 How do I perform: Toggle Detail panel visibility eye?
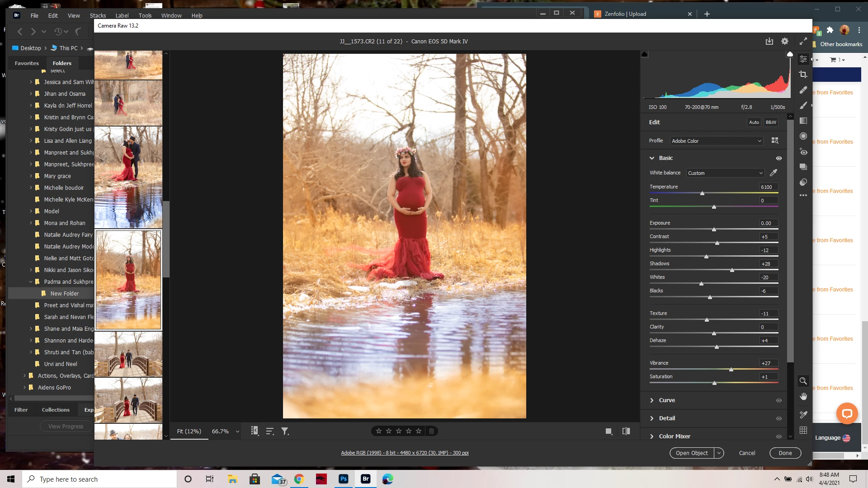coord(778,418)
